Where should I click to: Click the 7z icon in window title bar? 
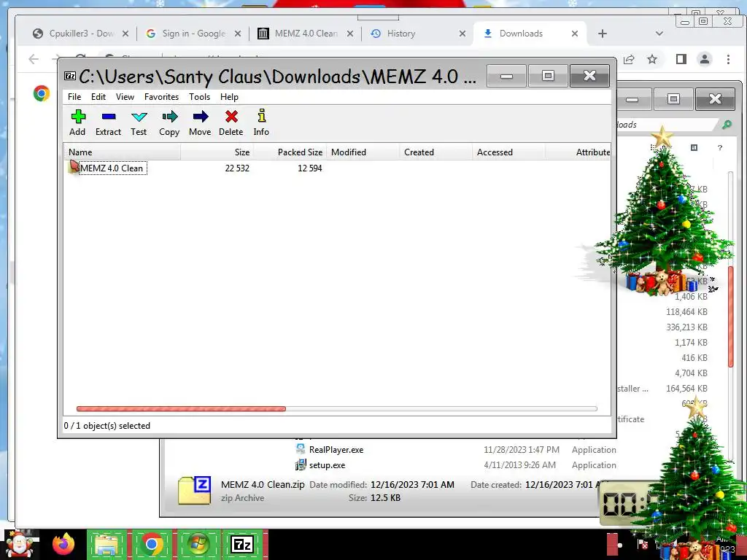click(x=70, y=76)
